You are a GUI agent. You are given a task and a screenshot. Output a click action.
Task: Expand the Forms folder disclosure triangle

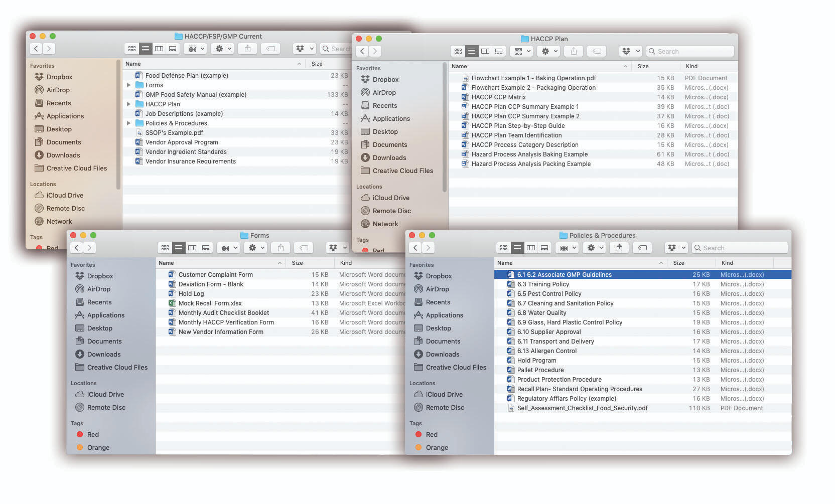pos(129,85)
